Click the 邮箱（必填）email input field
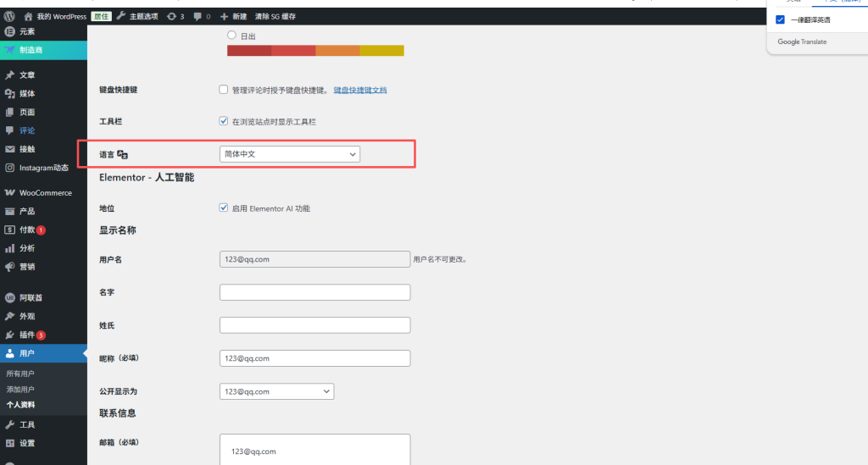This screenshot has height=465, width=868. coord(315,450)
